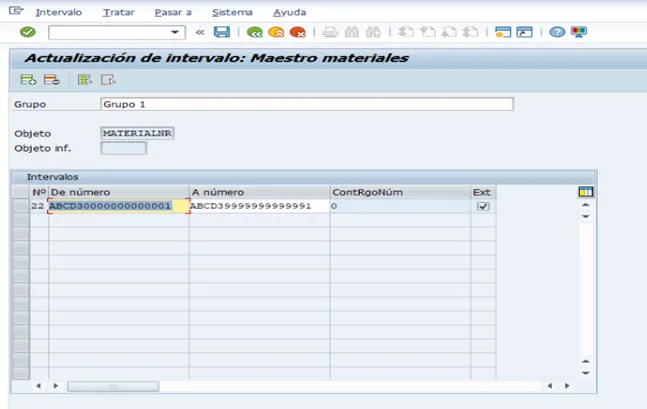The height and width of the screenshot is (409, 647).
Task: Click the upper down arrow of vertical scrollbar
Action: (586, 217)
